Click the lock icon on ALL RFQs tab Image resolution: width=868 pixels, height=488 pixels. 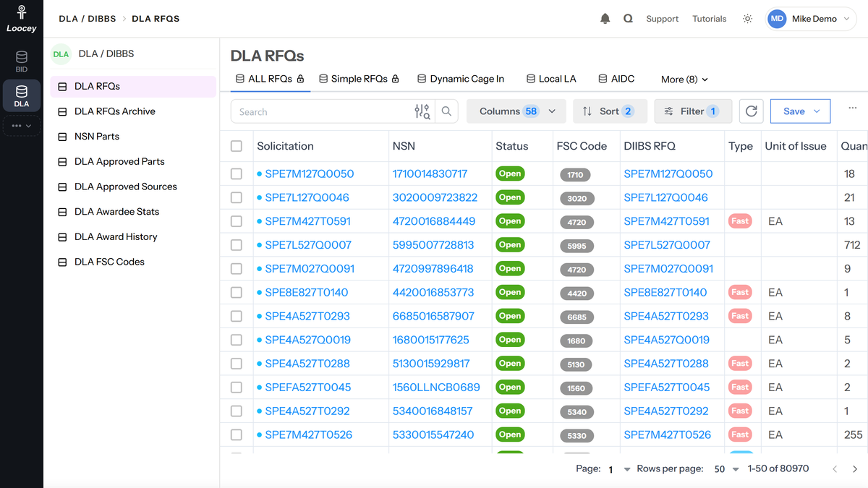300,79
